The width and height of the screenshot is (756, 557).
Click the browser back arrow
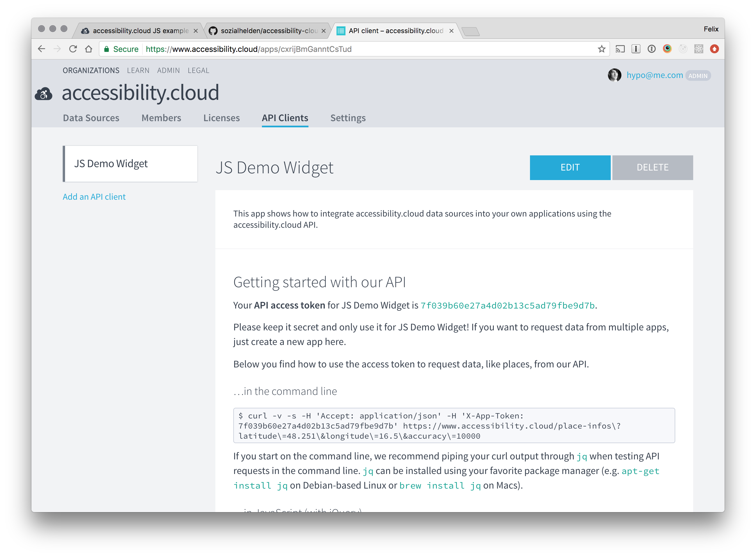[x=42, y=49]
